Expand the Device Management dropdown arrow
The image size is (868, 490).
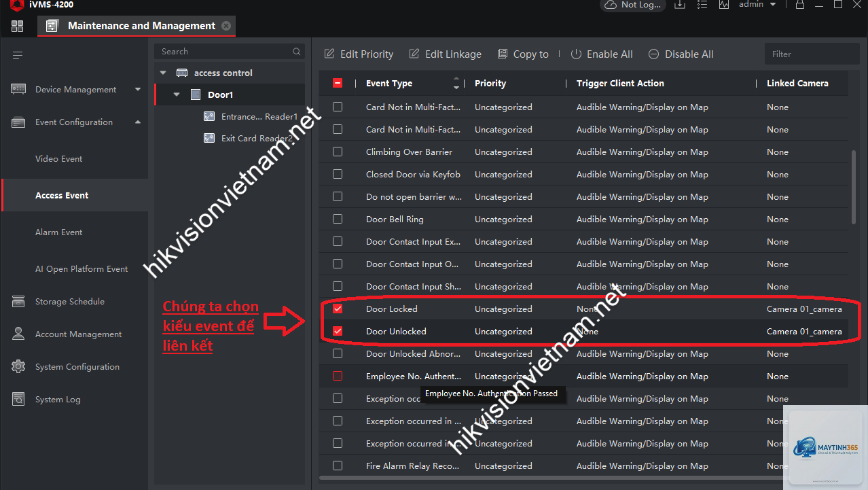coord(138,89)
